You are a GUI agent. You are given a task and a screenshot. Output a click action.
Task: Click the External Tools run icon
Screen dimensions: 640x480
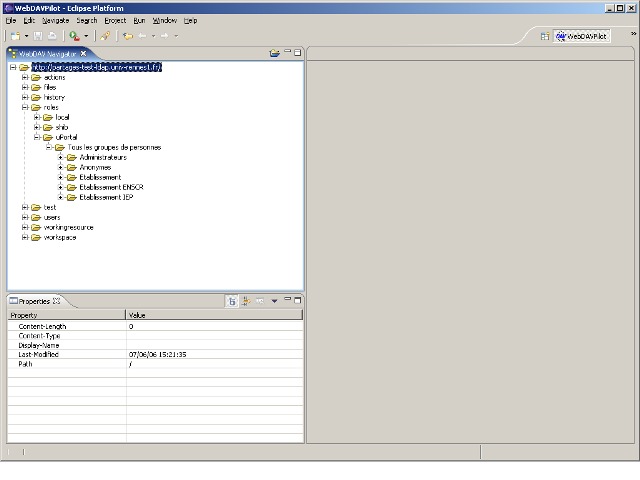click(x=74, y=36)
